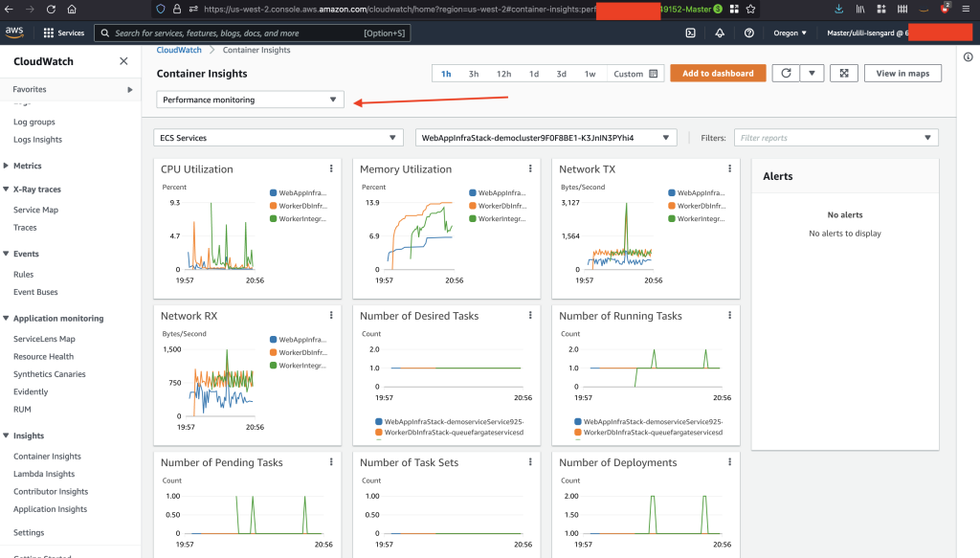
Task: Open the CPU Utilization widget three-dot menu
Action: (330, 167)
